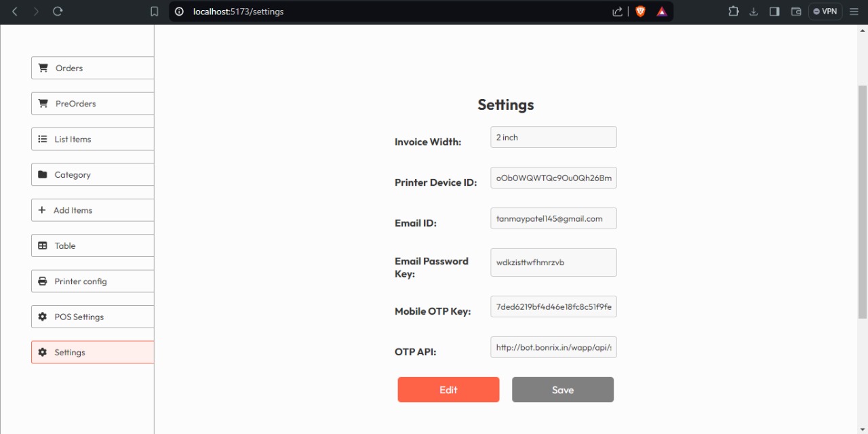Screen dimensions: 868x434
Task: Open Brave Rewards triangle icon
Action: pyautogui.click(x=662, y=12)
